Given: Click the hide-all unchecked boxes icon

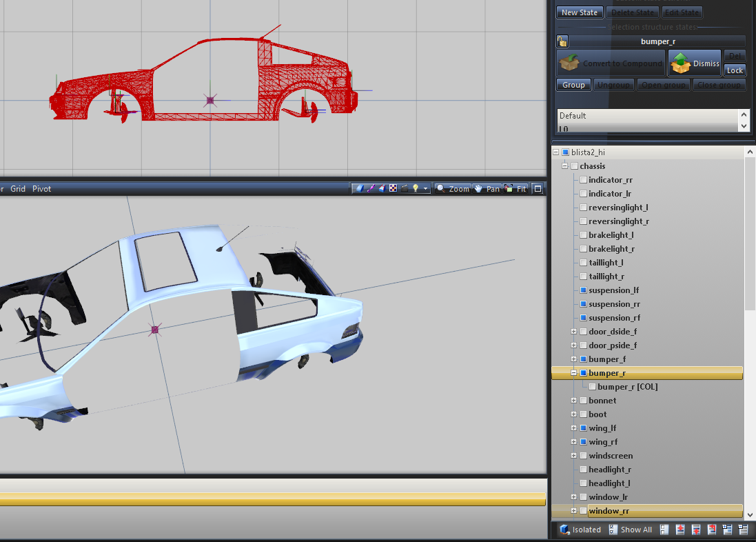Looking at the screenshot, I should pos(664,530).
